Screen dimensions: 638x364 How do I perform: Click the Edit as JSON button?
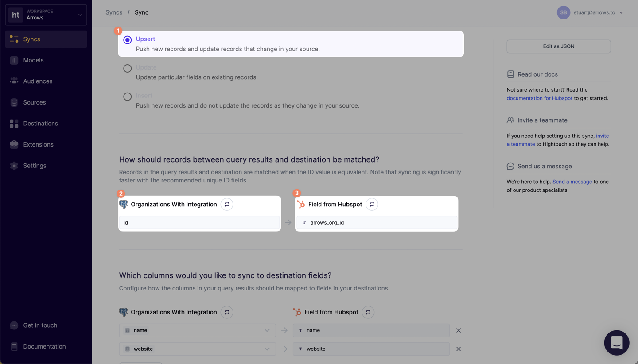tap(559, 46)
